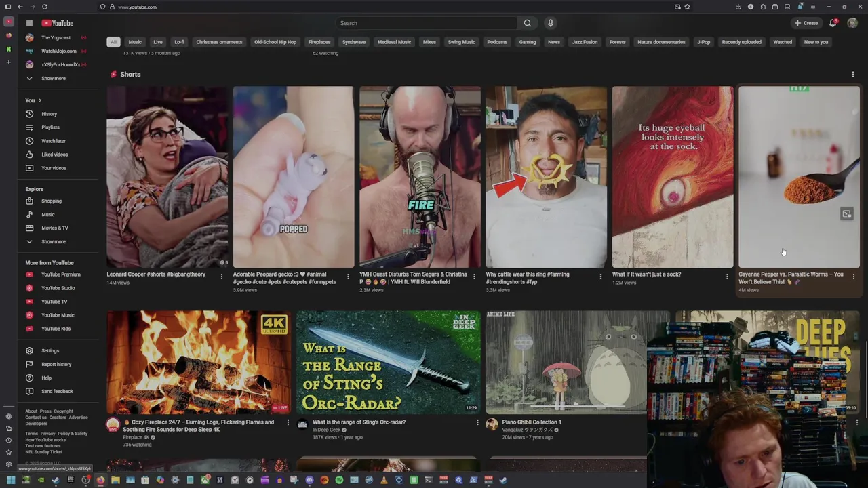Open browser downloads icon
The image size is (868, 488).
[x=738, y=7]
